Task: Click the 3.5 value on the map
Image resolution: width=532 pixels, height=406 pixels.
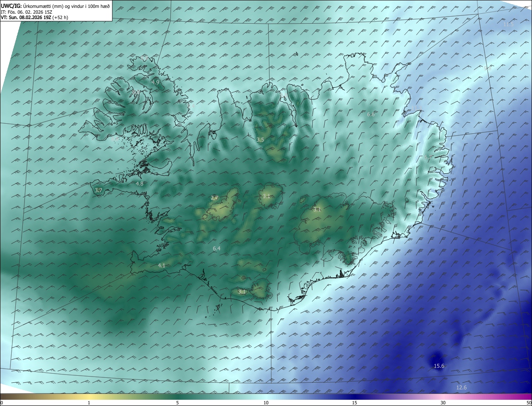Action: click(260, 139)
